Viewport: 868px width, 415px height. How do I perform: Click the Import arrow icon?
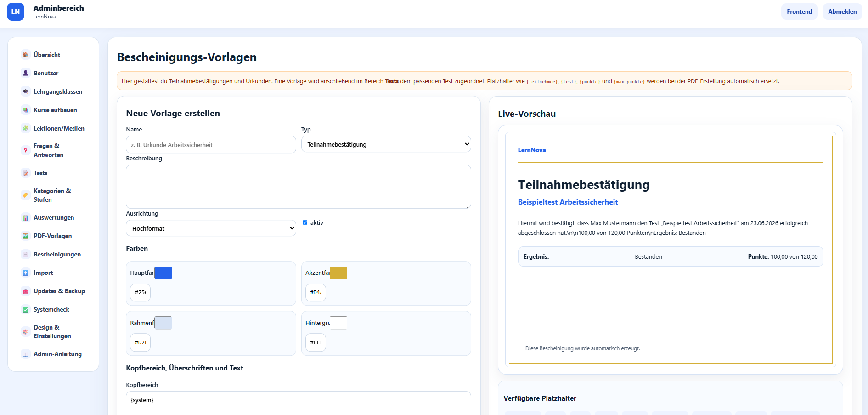coord(26,273)
